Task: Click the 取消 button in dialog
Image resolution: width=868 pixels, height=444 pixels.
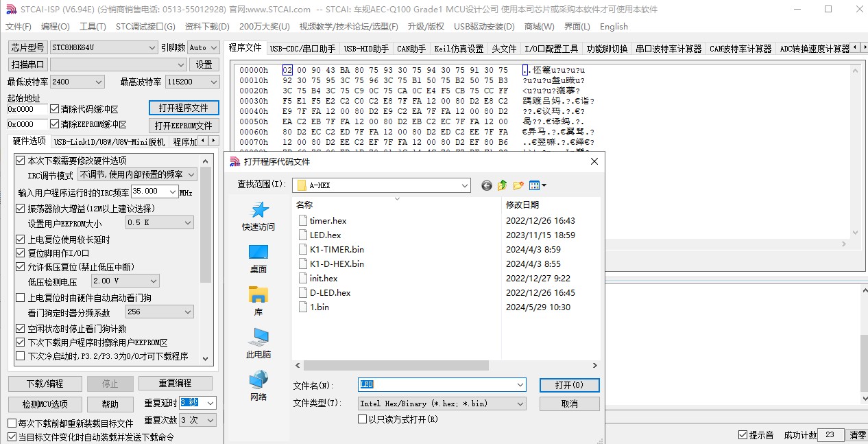Action: (569, 404)
